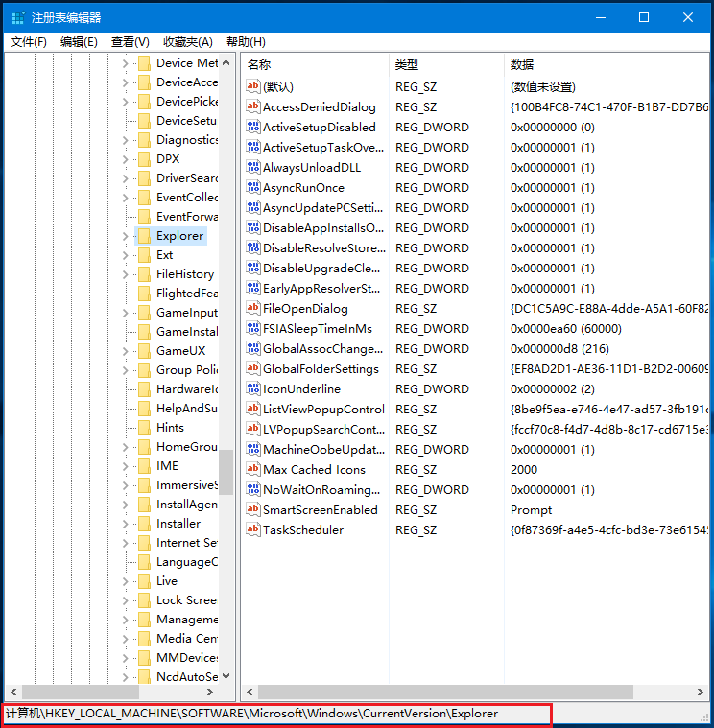Click the AccessDeniedDialog string value icon

[x=253, y=106]
